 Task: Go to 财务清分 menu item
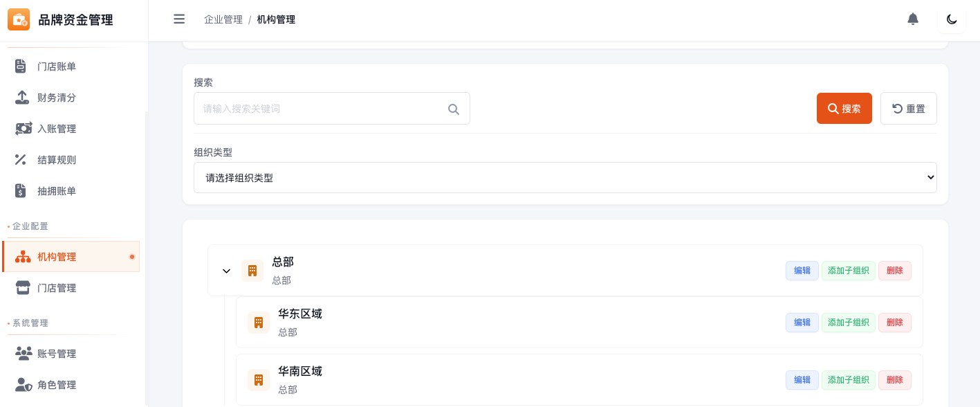pyautogui.click(x=57, y=98)
